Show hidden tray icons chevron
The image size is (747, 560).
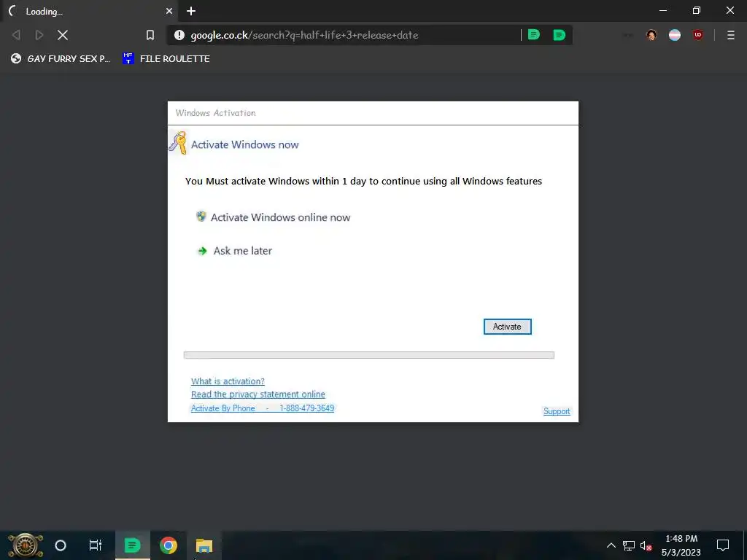[611, 545]
